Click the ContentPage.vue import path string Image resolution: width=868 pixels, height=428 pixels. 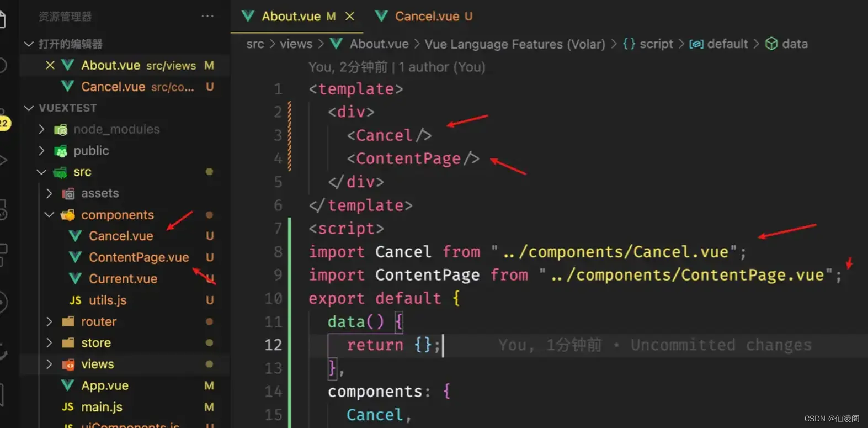click(686, 275)
